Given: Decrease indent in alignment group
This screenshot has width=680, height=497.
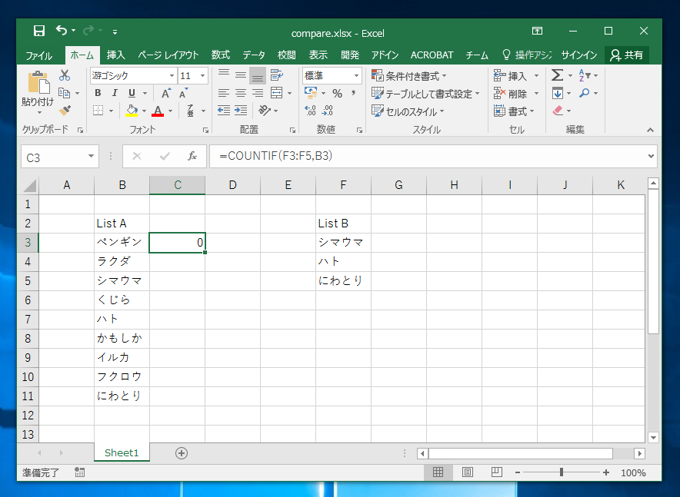Looking at the screenshot, I should [224, 111].
